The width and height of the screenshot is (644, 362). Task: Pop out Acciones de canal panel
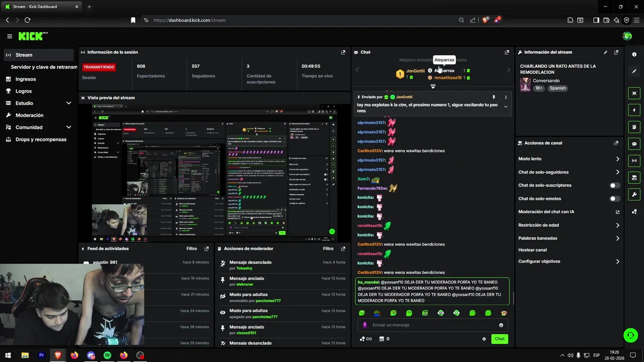pos(616,143)
